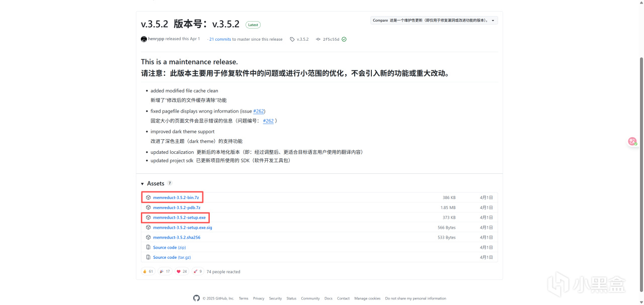The image size is (644, 305).
Task: Open footer Status link
Action: [x=291, y=298]
